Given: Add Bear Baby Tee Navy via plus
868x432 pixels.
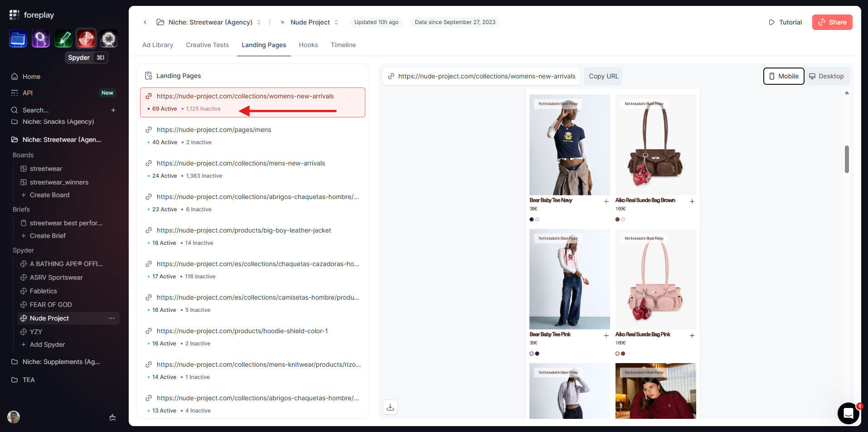Looking at the screenshot, I should (x=606, y=201).
